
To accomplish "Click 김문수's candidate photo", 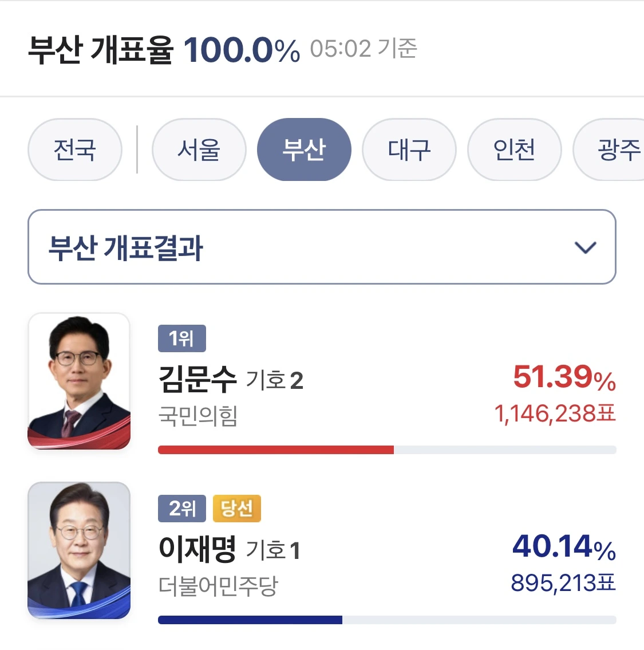I will tap(79, 381).
